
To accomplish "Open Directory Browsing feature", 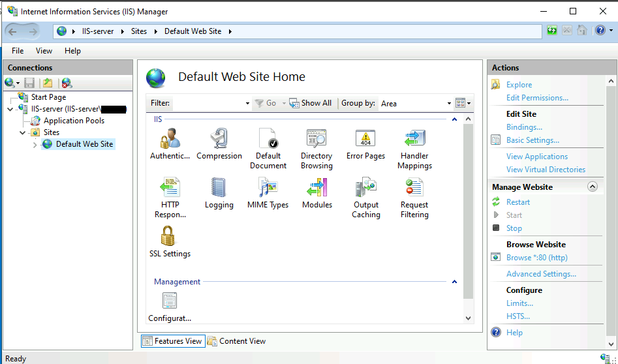I will 317,139.
